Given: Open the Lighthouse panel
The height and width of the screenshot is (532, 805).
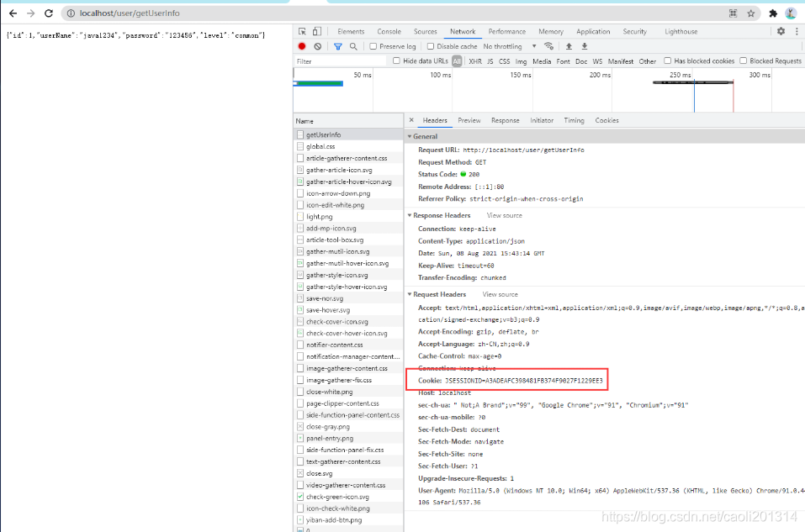Looking at the screenshot, I should tap(681, 31).
